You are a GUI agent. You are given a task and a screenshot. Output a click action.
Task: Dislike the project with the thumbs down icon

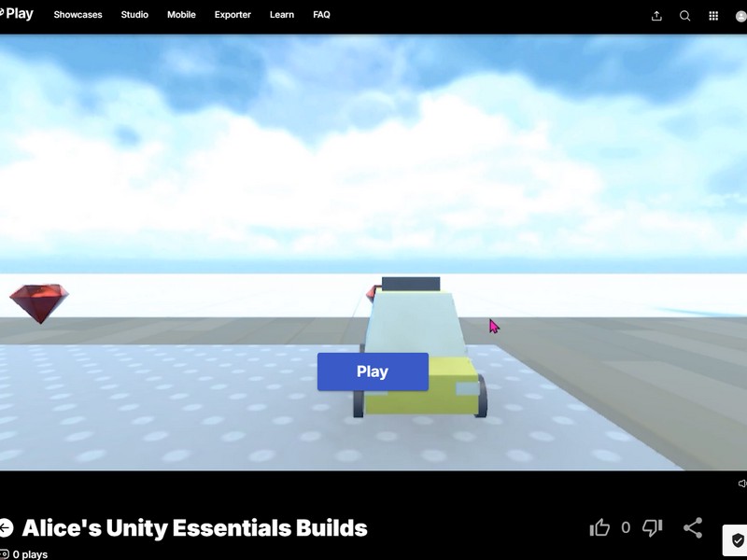coord(651,527)
